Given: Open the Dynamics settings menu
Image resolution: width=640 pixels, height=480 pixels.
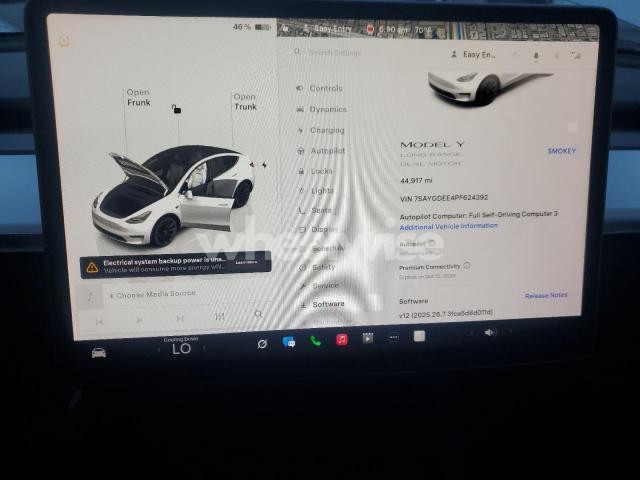Looking at the screenshot, I should pyautogui.click(x=322, y=109).
